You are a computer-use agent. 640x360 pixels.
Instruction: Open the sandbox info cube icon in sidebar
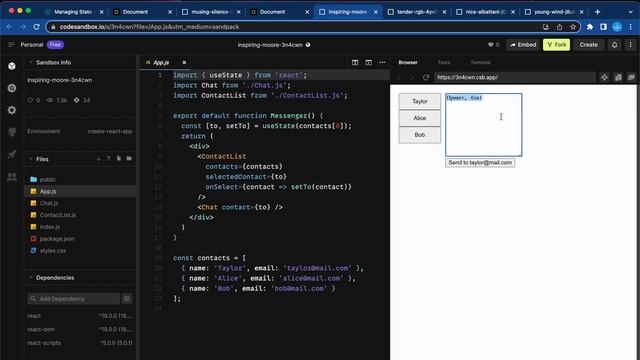click(12, 66)
